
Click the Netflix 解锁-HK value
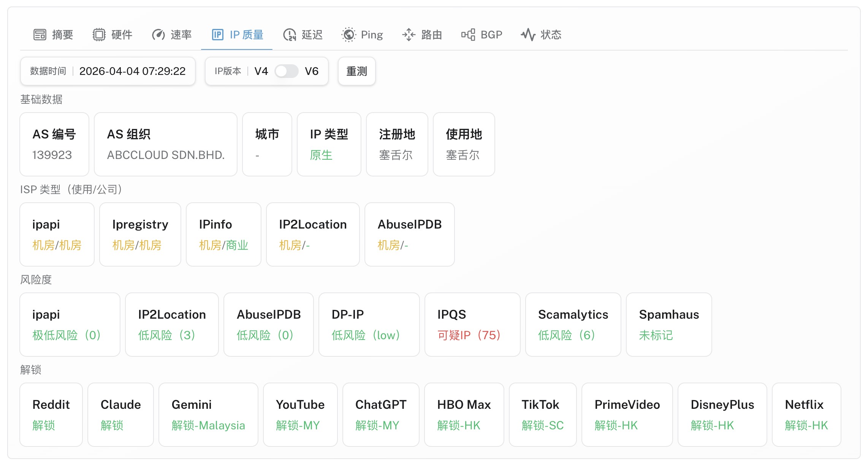click(x=806, y=425)
